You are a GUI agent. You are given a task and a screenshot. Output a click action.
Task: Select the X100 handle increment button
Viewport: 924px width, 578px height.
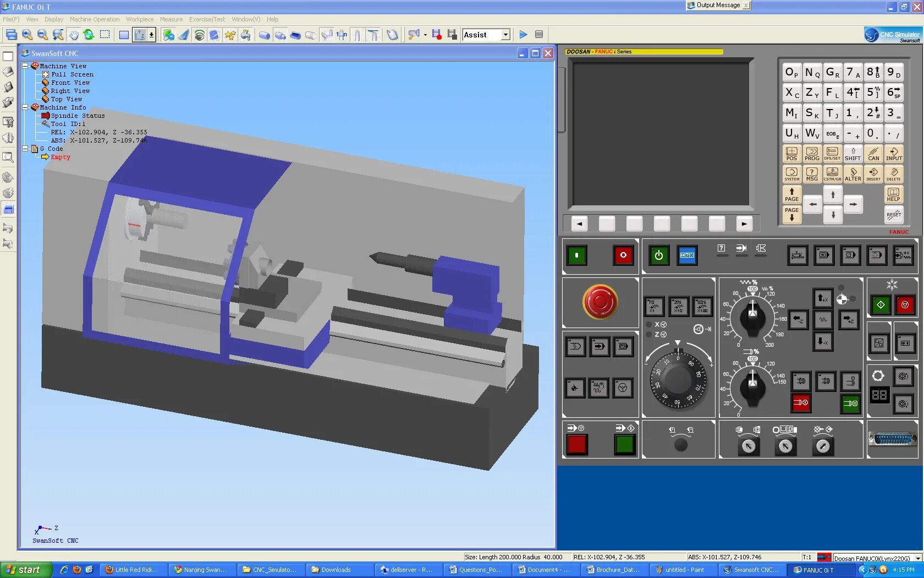point(702,306)
